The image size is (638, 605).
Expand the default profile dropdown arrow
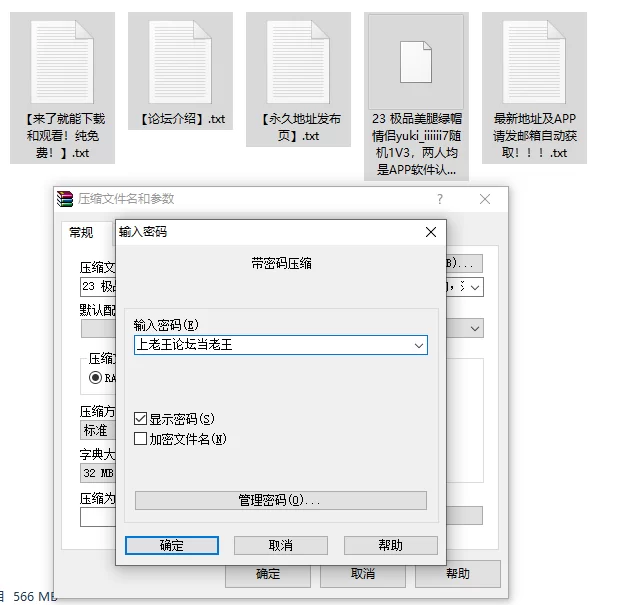click(475, 328)
